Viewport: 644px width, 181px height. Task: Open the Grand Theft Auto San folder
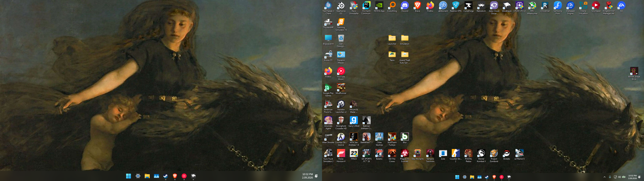(x=405, y=57)
